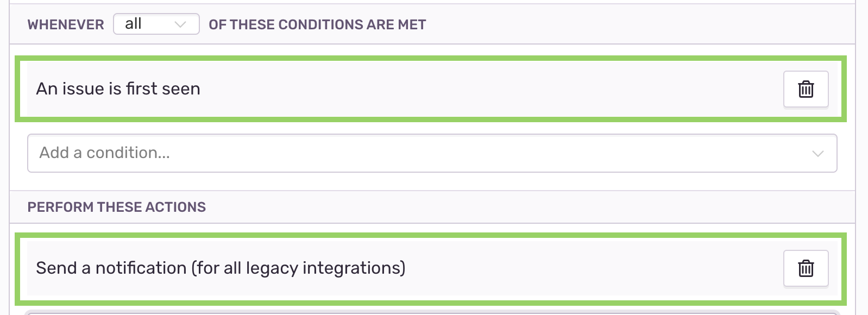The height and width of the screenshot is (315, 868).
Task: Click the "WHENEVER" label
Action: pyautogui.click(x=66, y=24)
